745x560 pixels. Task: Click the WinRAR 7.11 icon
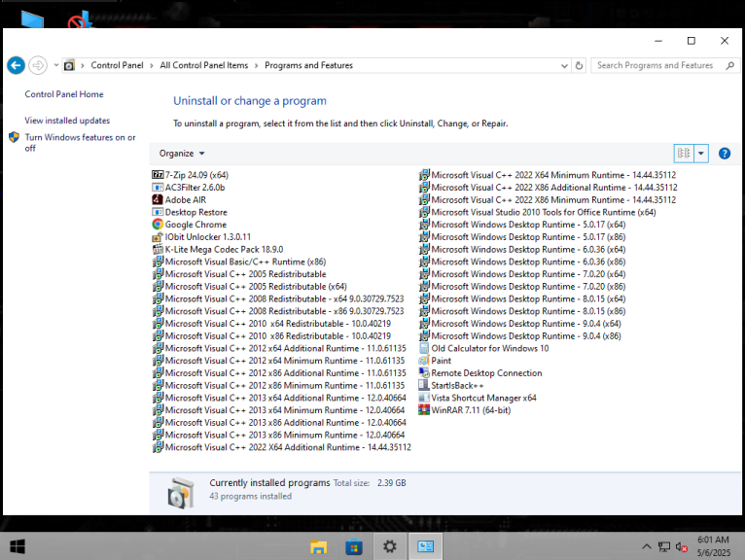tap(424, 410)
